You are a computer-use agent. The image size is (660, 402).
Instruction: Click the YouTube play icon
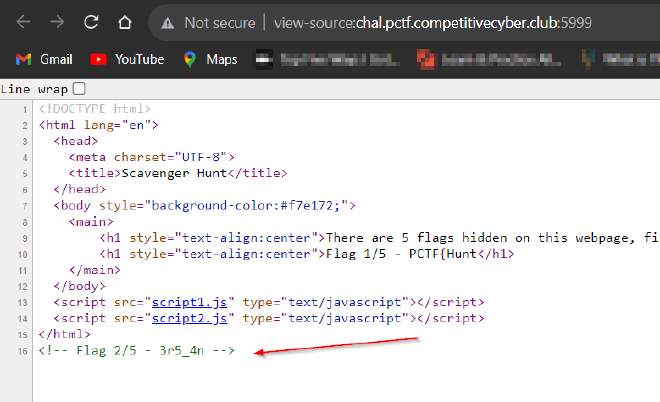click(98, 59)
